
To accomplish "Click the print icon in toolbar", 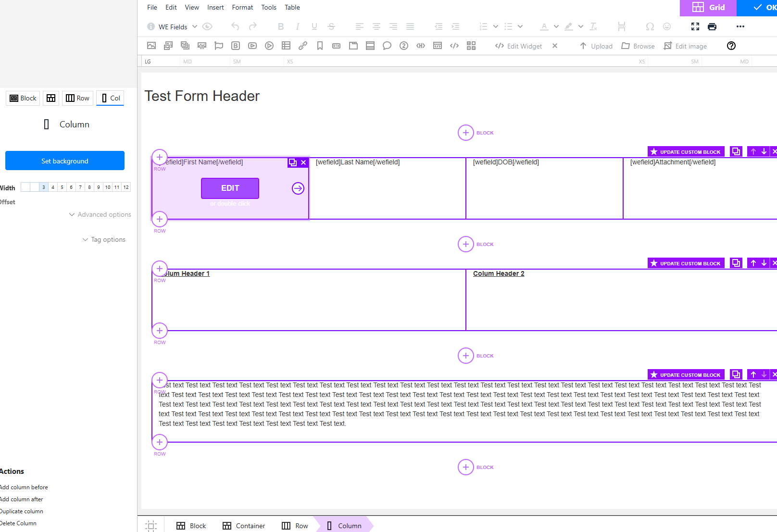I will click(712, 27).
